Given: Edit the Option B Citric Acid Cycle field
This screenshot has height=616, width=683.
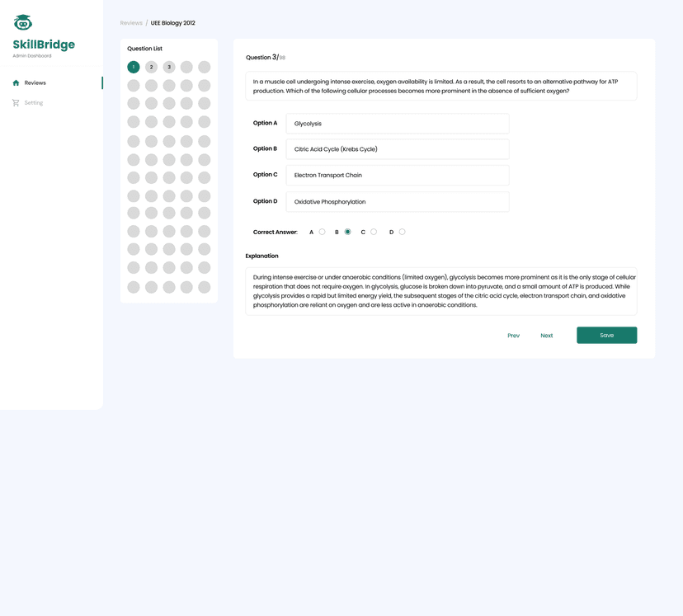Looking at the screenshot, I should coord(398,149).
